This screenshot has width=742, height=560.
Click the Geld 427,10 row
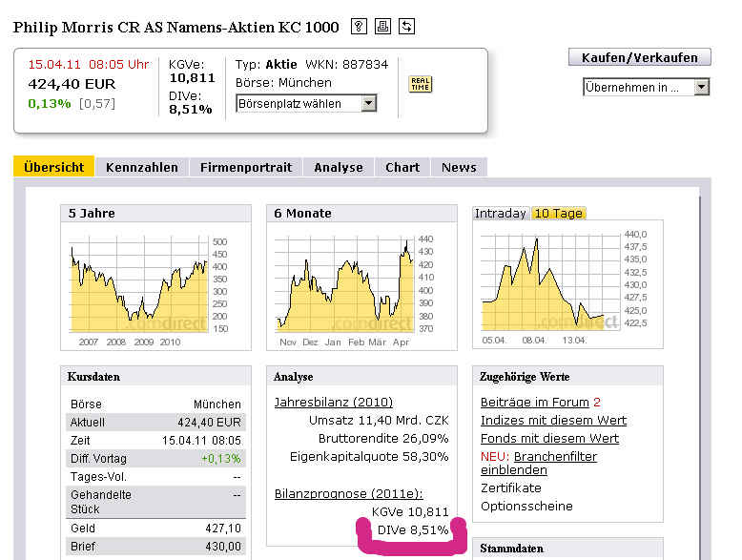click(155, 529)
